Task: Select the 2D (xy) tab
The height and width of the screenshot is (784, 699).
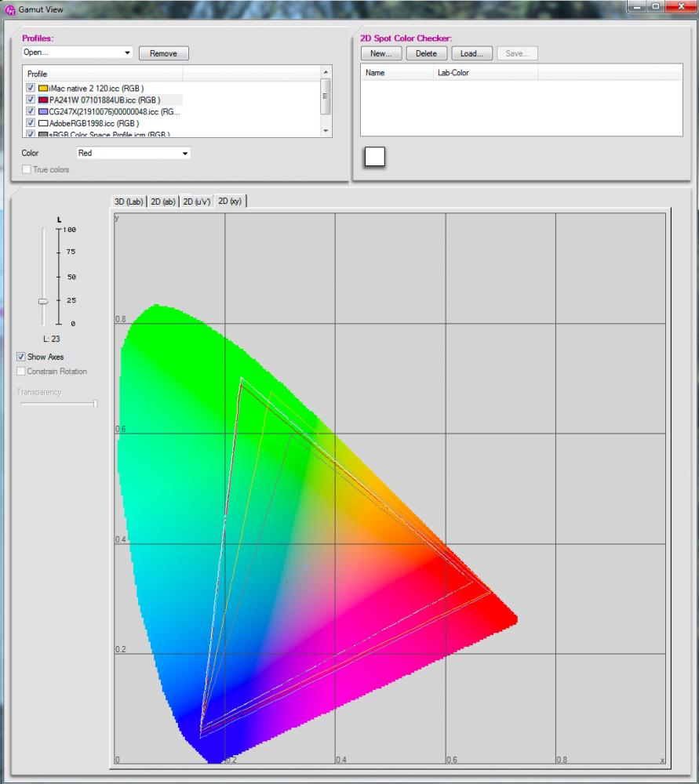Action: pos(230,201)
